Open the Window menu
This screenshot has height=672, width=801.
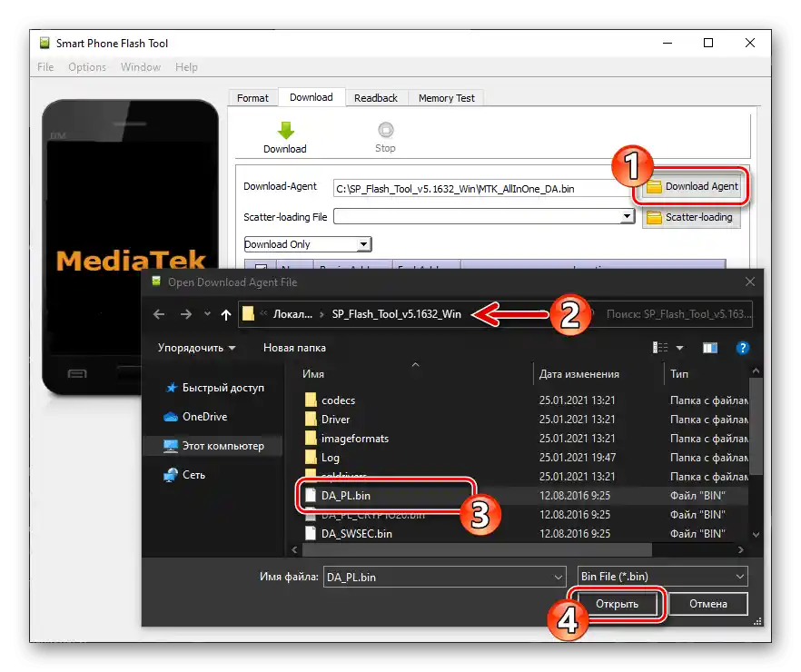(x=141, y=67)
